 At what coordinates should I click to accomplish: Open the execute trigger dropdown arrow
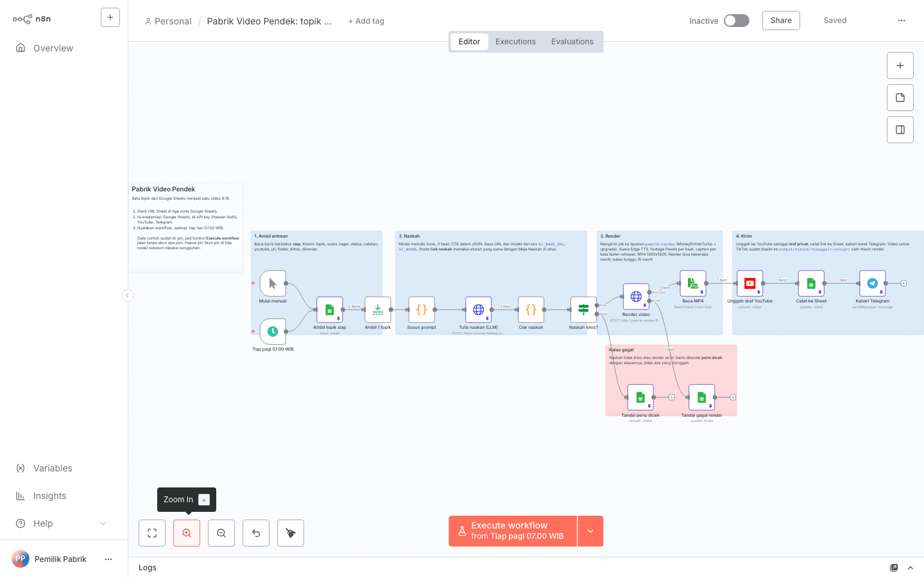(x=591, y=531)
